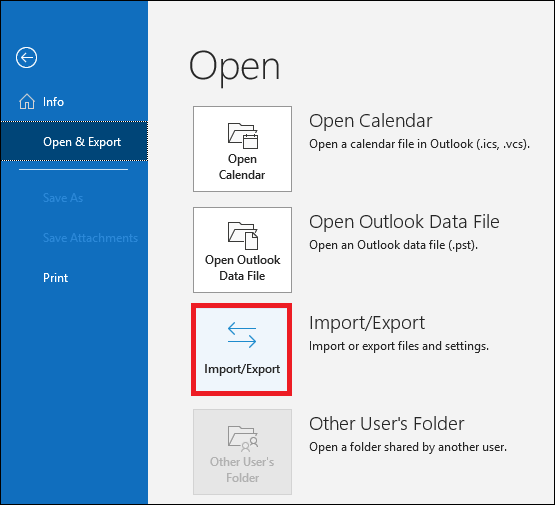Click the large 'Open' page title

click(235, 67)
